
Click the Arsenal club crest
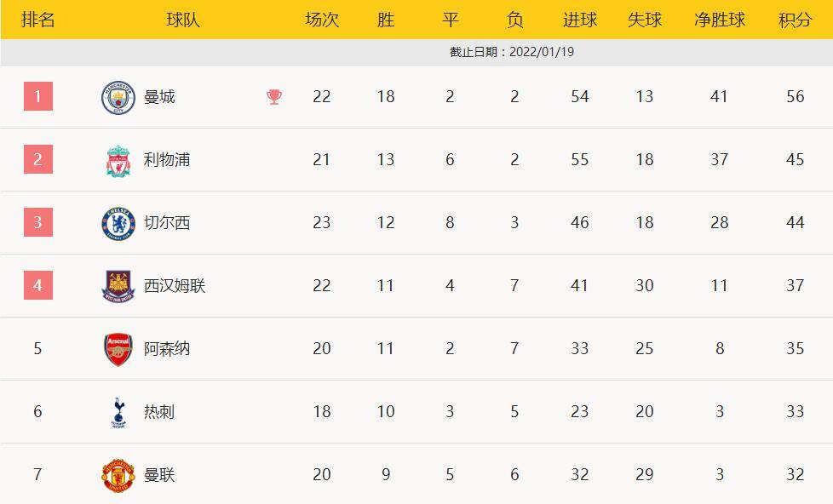coord(118,349)
